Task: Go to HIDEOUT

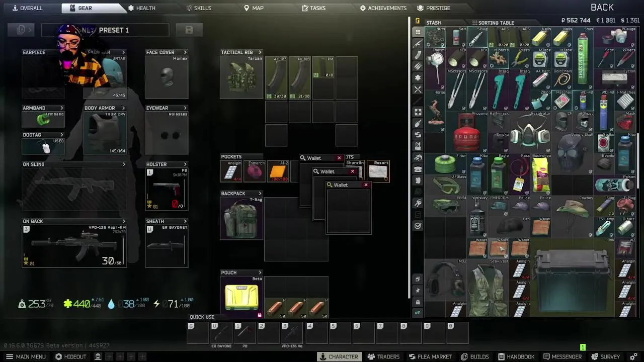Action: (71, 356)
